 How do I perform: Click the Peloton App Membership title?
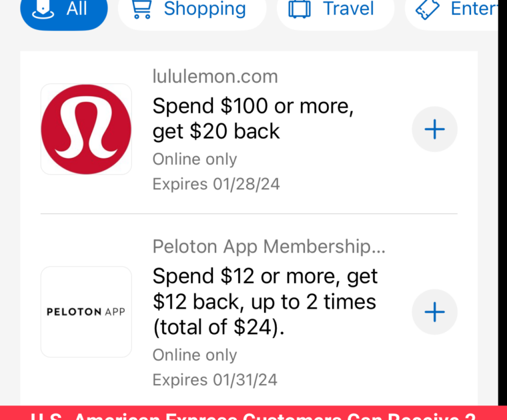click(x=269, y=247)
